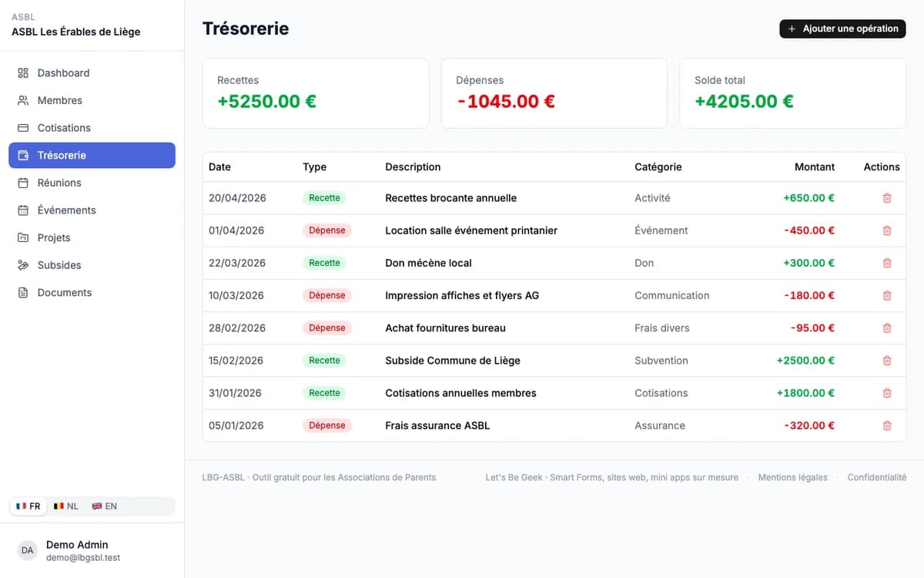Click trash icon for Location salle événement
924x578 pixels.
pos(887,230)
